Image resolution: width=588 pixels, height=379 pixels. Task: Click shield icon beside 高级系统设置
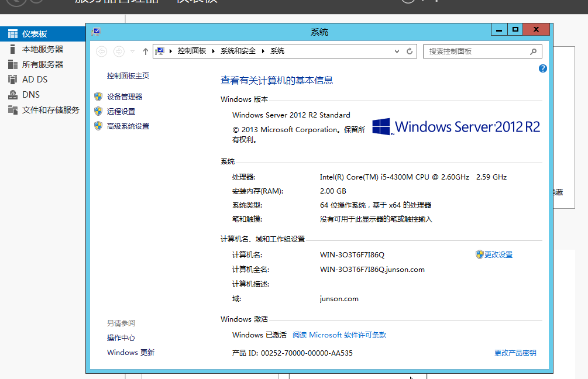pyautogui.click(x=98, y=126)
